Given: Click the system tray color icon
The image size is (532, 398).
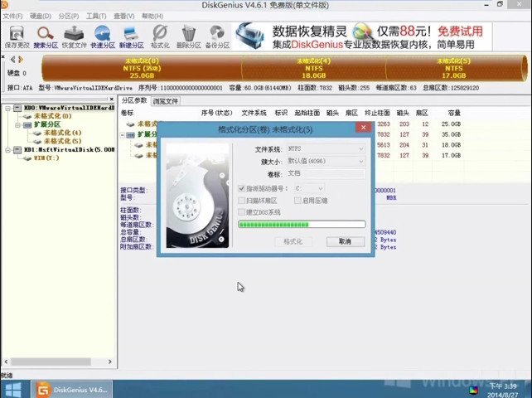Looking at the screenshot, I should (473, 391).
